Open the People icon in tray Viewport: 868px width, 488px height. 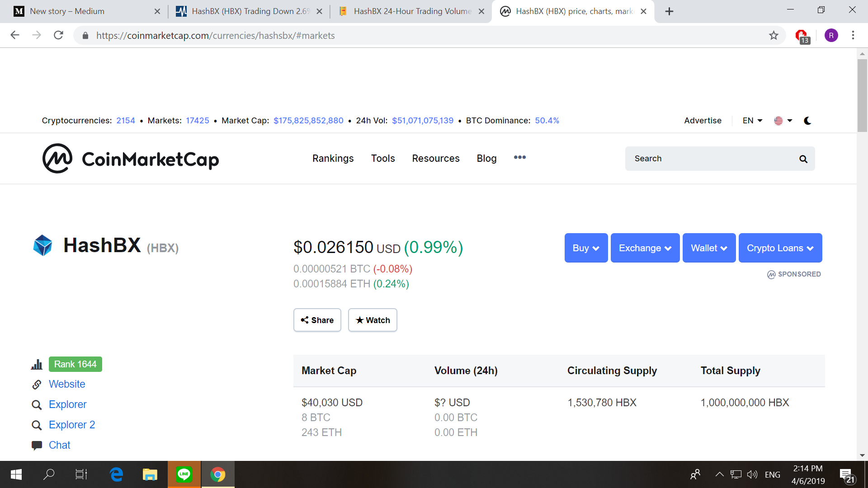pyautogui.click(x=695, y=474)
